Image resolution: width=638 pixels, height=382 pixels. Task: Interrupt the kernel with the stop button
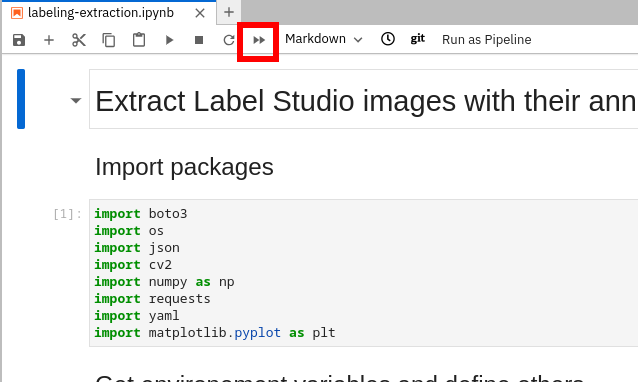pyautogui.click(x=199, y=40)
